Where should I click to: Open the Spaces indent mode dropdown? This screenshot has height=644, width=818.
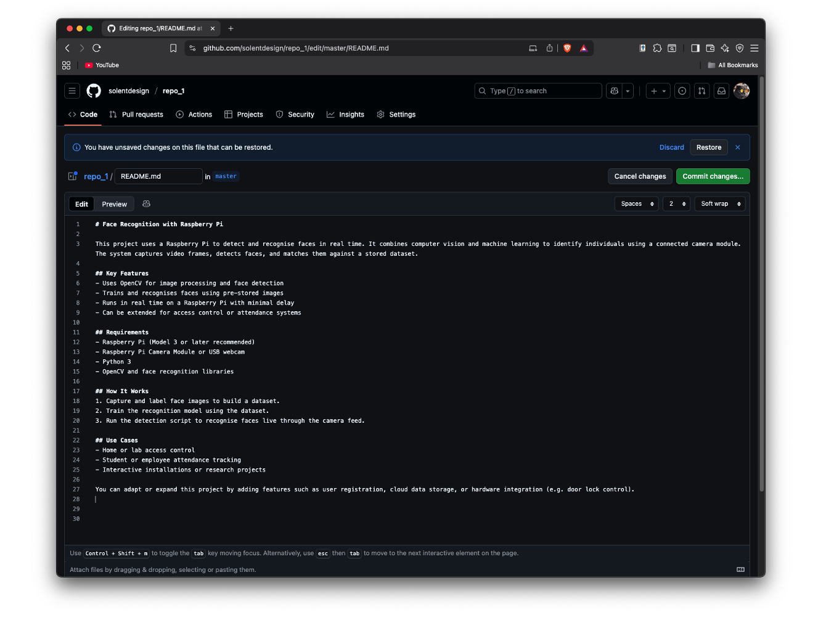(x=636, y=204)
